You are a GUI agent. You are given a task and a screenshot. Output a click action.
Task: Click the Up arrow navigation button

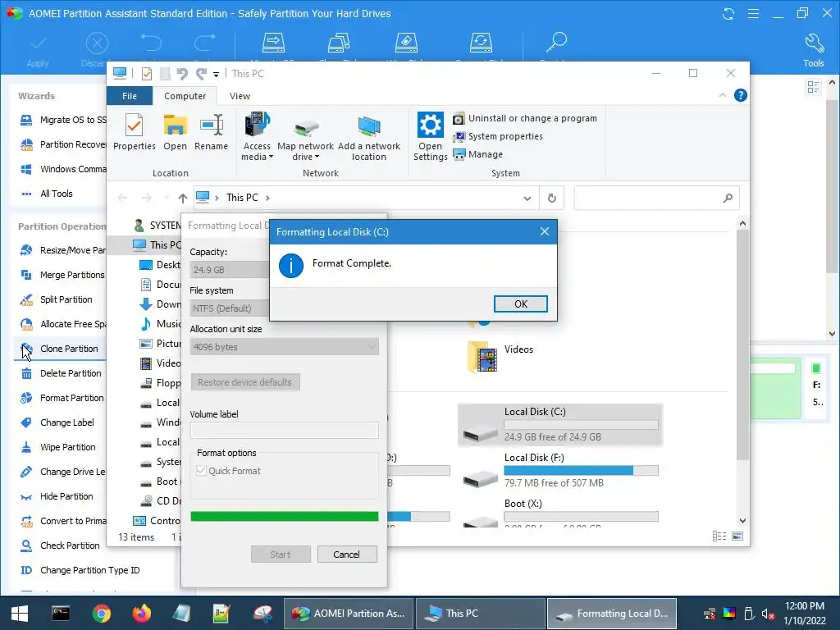click(183, 199)
